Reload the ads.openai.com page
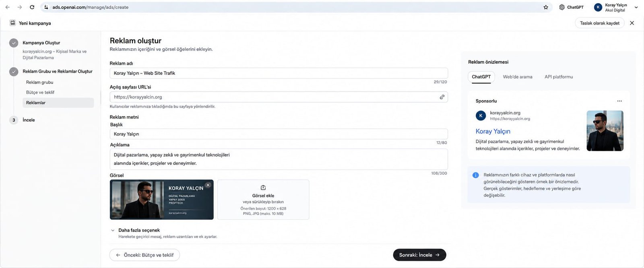This screenshot has width=644, height=268. pyautogui.click(x=32, y=7)
